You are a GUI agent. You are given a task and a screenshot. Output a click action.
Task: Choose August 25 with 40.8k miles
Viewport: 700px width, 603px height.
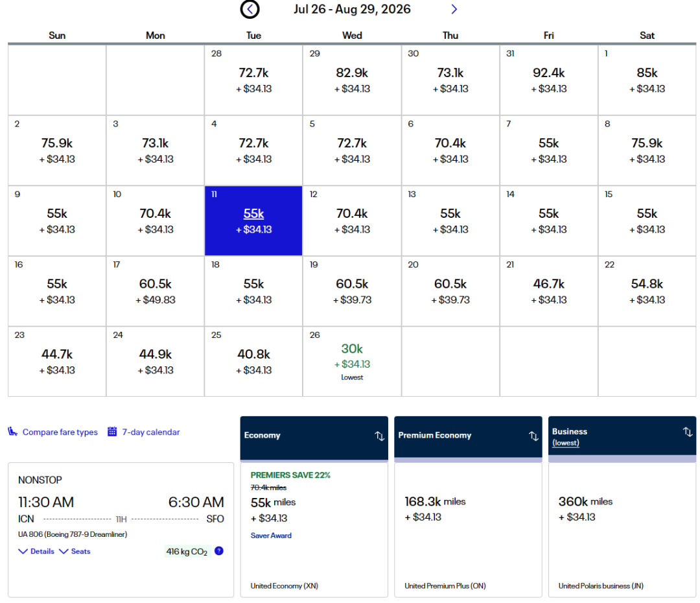[253, 361]
